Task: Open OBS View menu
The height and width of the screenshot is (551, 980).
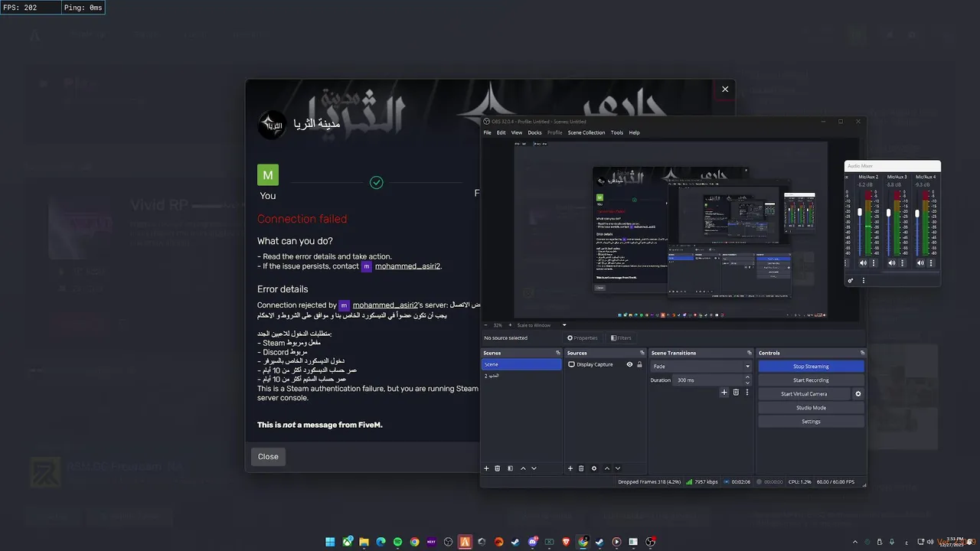Action: 517,132
